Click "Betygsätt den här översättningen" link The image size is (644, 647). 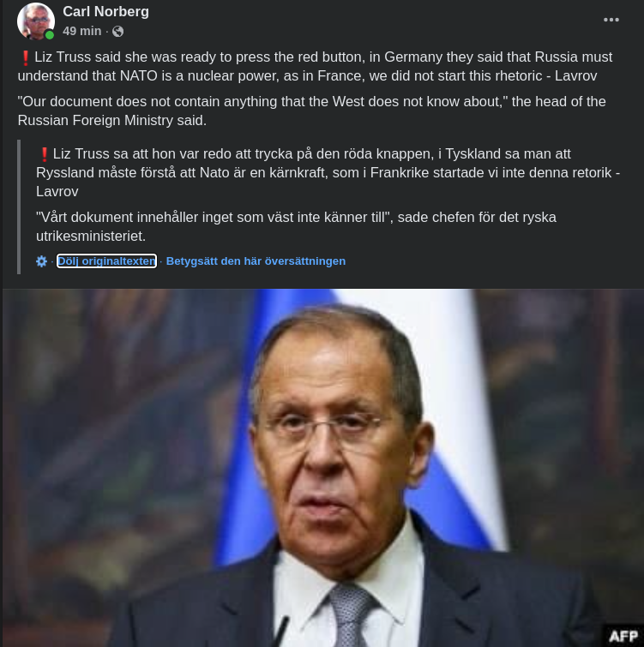pyautogui.click(x=256, y=261)
